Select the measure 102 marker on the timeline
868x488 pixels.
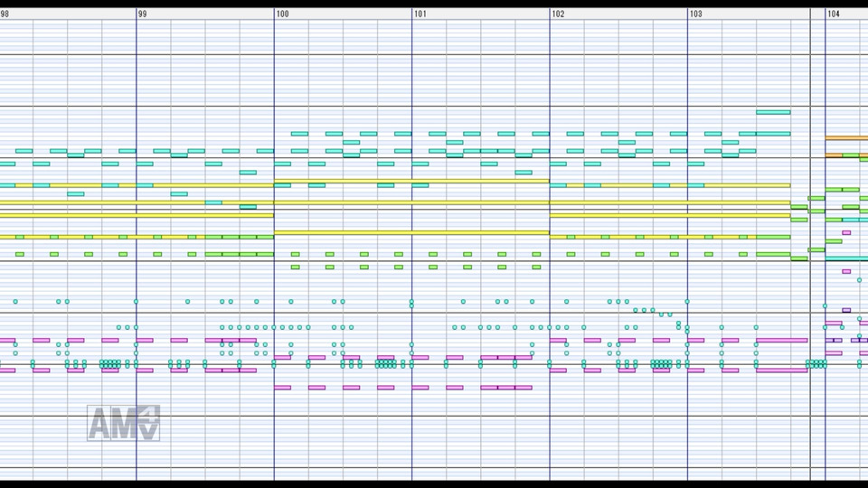pyautogui.click(x=558, y=14)
